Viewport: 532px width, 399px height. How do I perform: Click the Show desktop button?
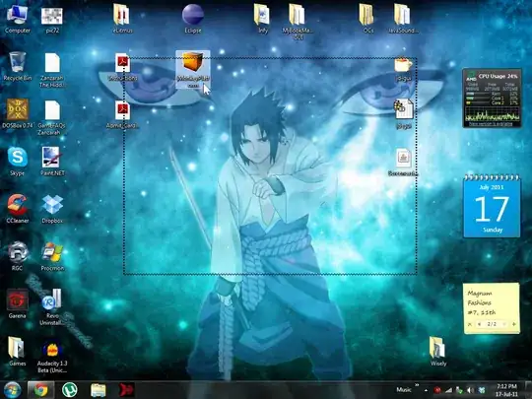[x=529, y=390]
